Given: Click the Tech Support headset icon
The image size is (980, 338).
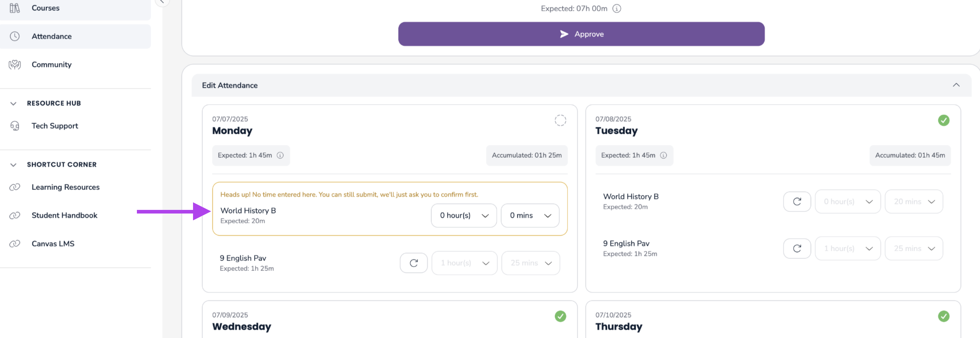Looking at the screenshot, I should pyautogui.click(x=14, y=126).
